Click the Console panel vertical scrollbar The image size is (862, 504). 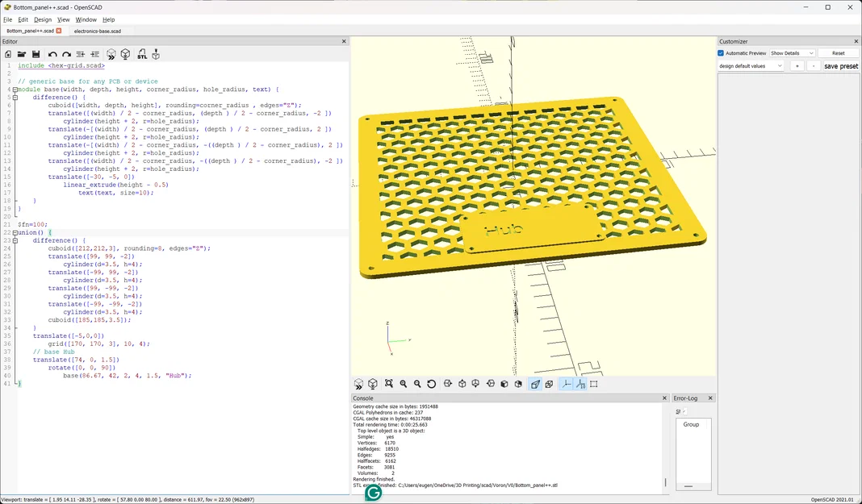[665, 445]
